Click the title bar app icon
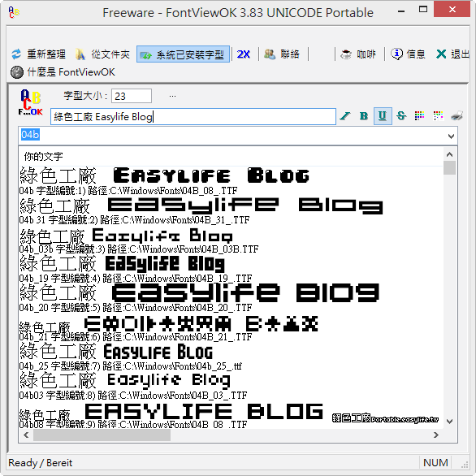 [x=14, y=12]
